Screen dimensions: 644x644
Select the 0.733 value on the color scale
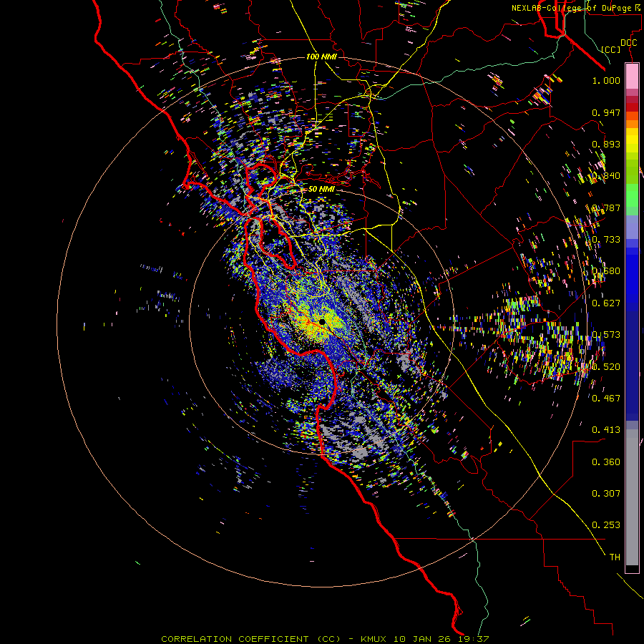[606, 240]
